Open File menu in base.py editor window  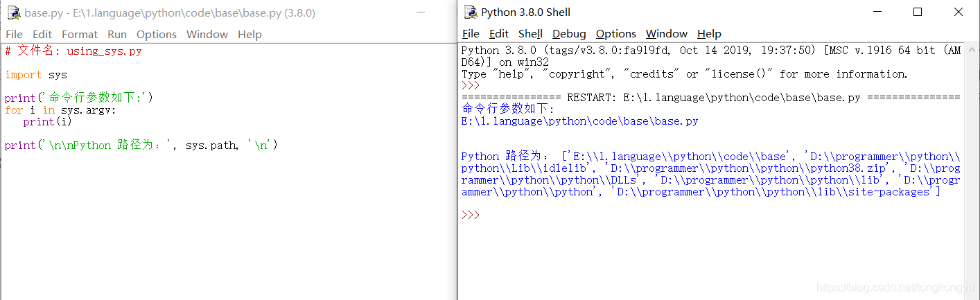click(x=14, y=34)
